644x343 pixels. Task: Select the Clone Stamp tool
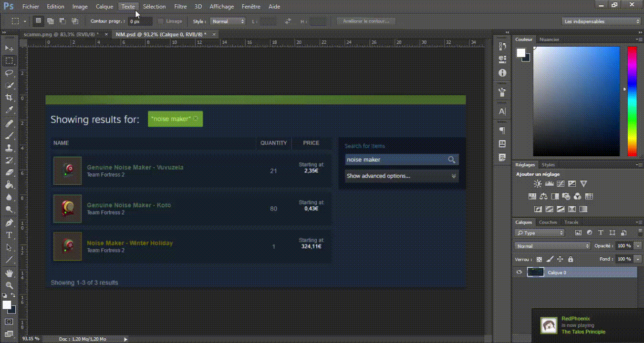[x=9, y=148]
